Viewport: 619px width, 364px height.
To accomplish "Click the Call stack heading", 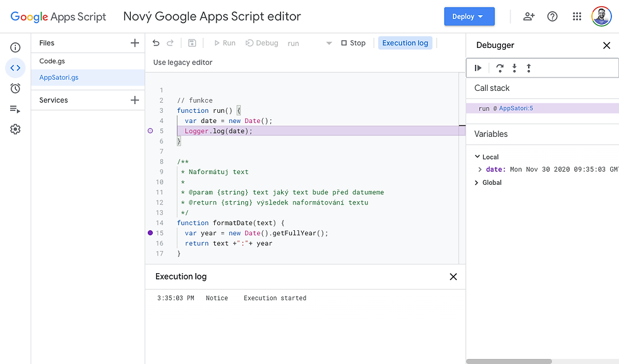I will pyautogui.click(x=492, y=88).
